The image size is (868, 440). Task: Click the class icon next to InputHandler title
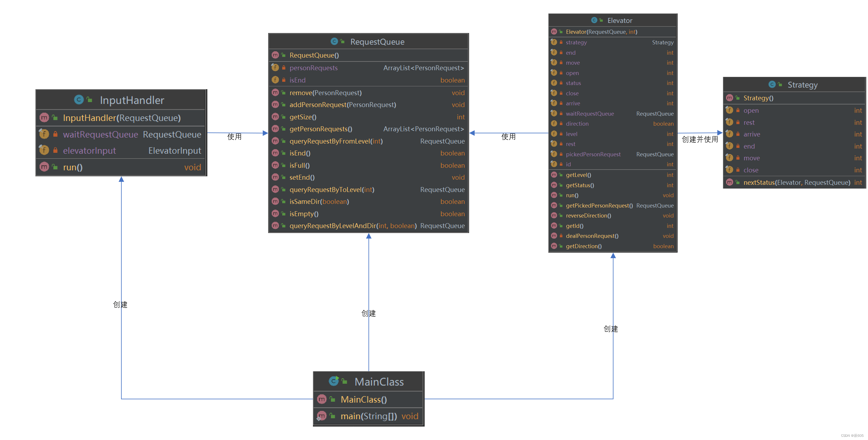click(79, 100)
